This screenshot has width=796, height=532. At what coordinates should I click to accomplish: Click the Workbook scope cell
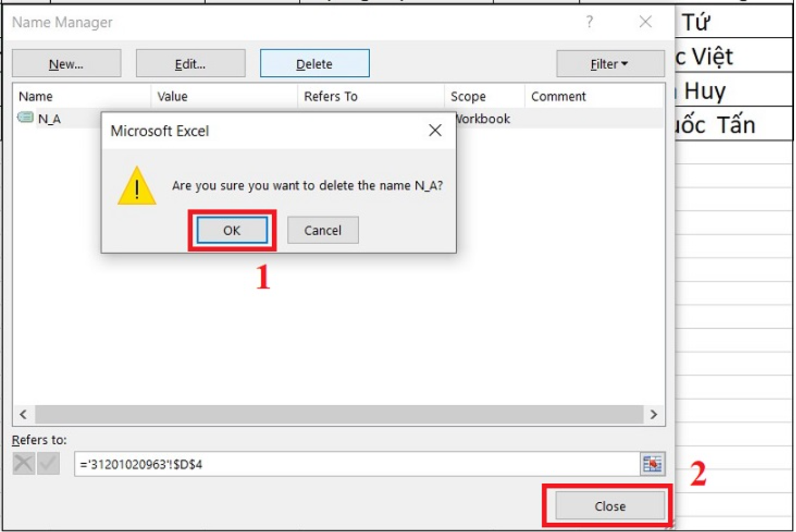[x=482, y=119]
